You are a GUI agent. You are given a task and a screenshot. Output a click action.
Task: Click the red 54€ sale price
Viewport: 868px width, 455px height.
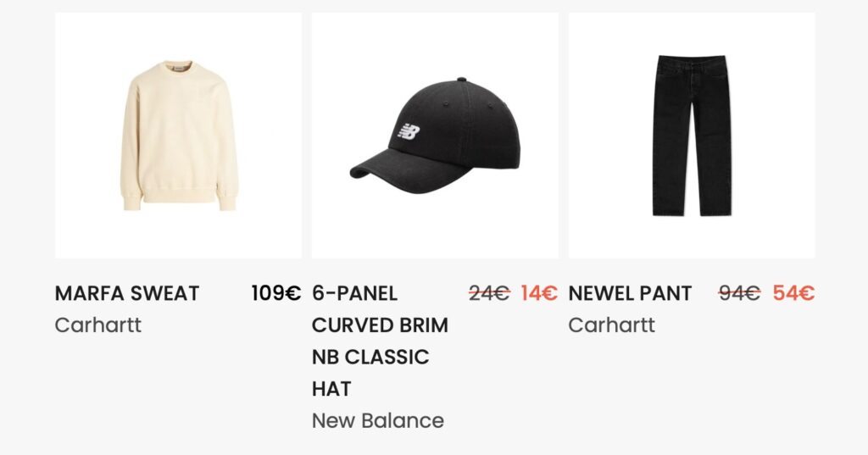click(x=793, y=293)
